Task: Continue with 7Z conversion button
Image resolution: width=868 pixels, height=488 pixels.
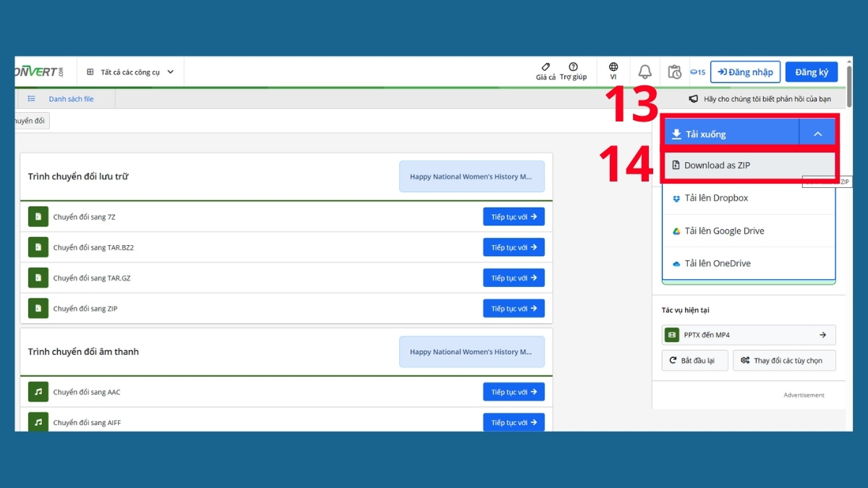Action: [x=514, y=217]
